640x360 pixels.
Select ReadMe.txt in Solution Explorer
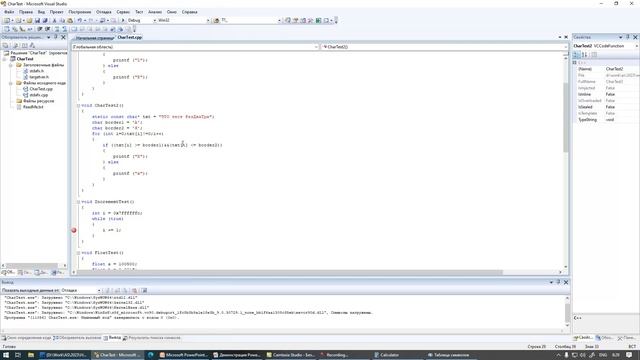coord(33,107)
